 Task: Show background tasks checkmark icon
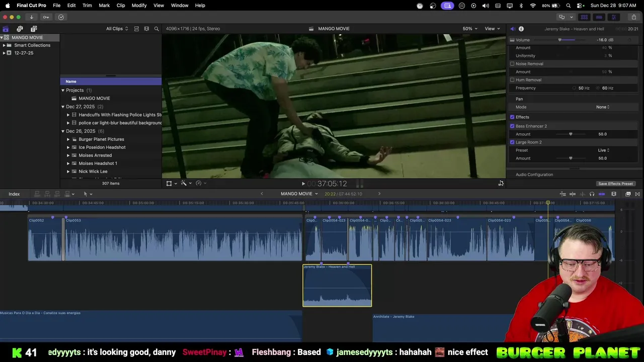[x=61, y=17]
